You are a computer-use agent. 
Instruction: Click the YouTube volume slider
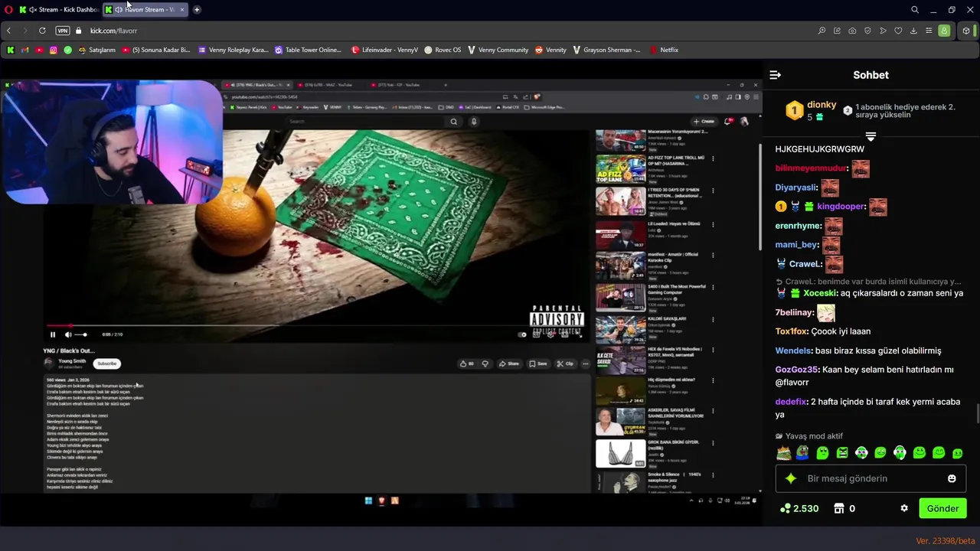tap(80, 334)
